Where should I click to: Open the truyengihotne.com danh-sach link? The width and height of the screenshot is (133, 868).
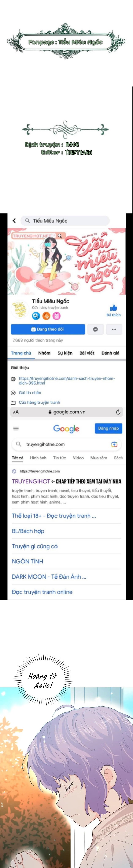pyautogui.click(x=67, y=381)
